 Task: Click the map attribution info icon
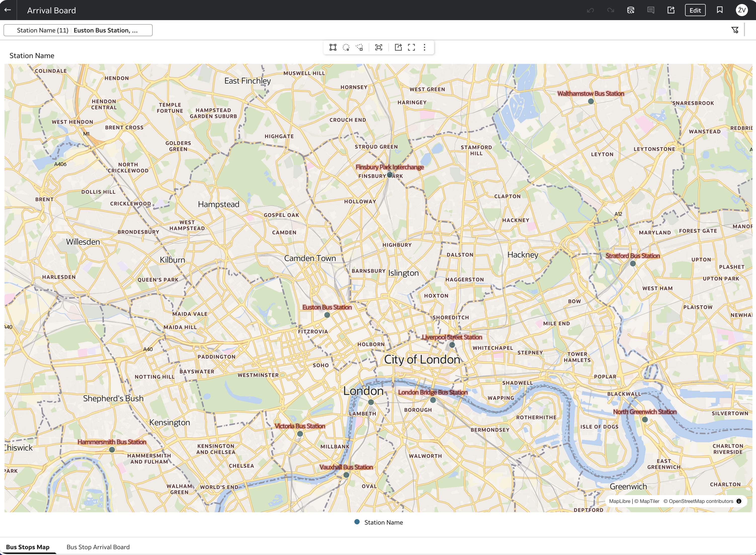[739, 501]
